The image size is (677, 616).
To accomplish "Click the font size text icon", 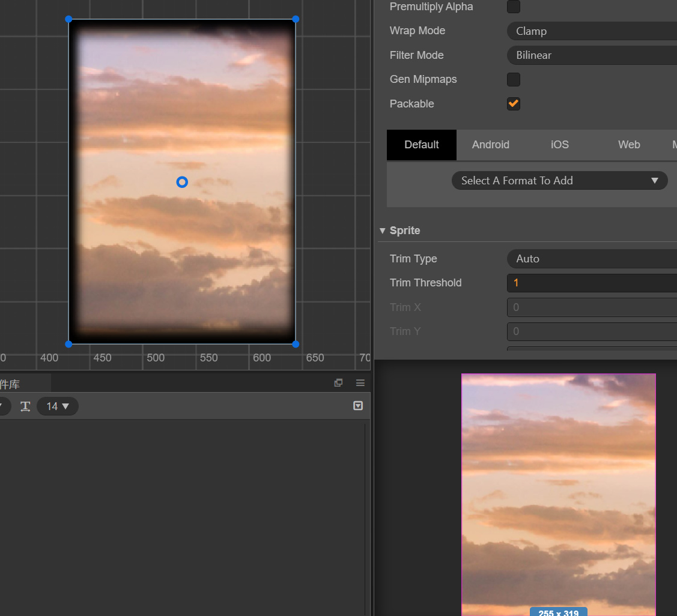I will pos(25,406).
